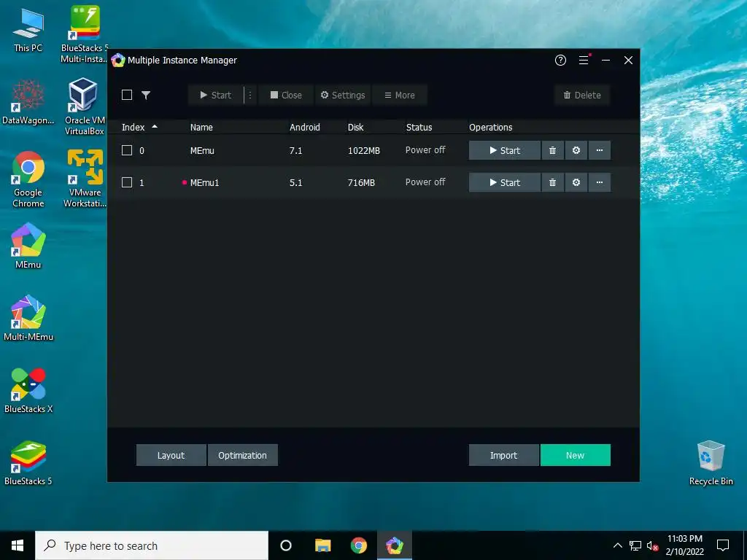Screen dimensions: 747x560
Task: Click the Multi-MEmu taskbar icon
Action: 395,545
